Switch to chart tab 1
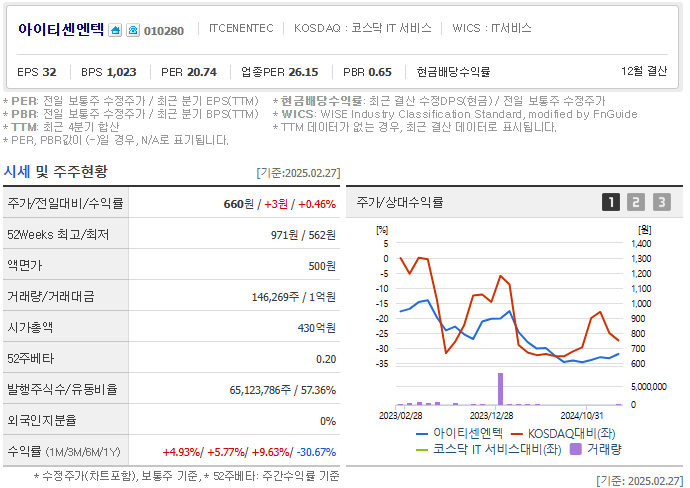Image resolution: width=690 pixels, height=488 pixels. click(610, 202)
